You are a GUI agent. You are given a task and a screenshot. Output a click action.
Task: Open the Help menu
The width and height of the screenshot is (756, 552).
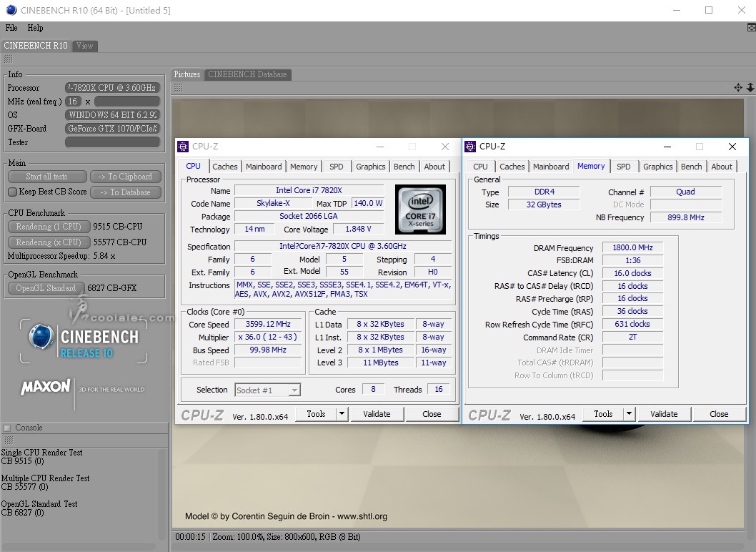point(35,28)
